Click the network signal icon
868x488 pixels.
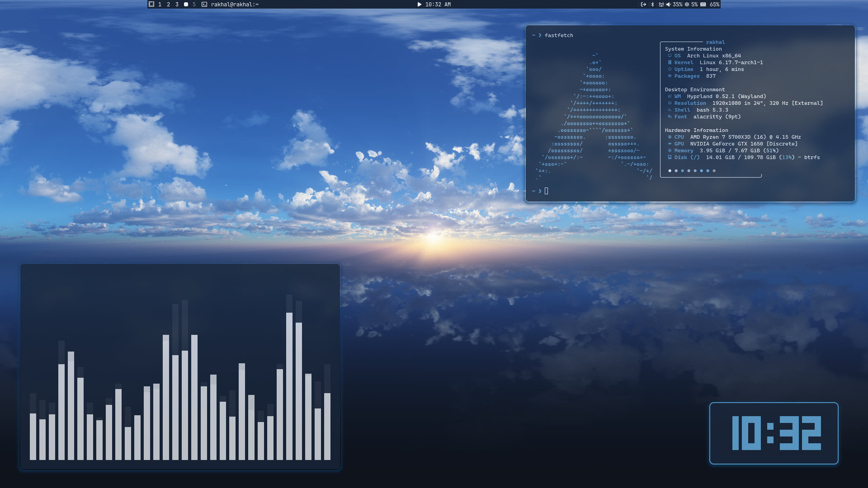point(661,5)
